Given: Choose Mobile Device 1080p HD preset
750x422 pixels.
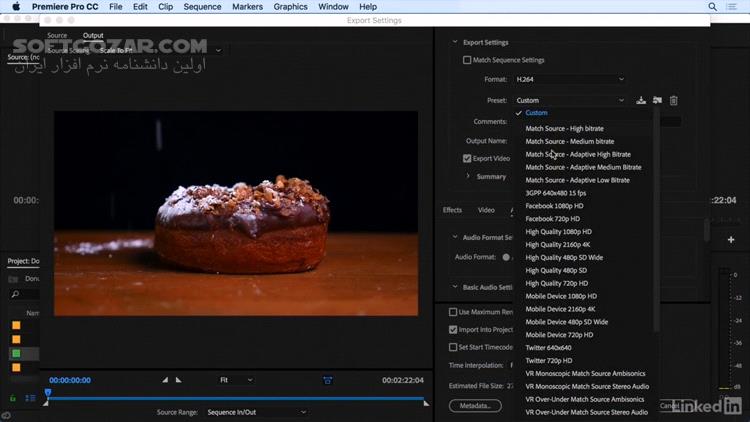Looking at the screenshot, I should 561,296.
